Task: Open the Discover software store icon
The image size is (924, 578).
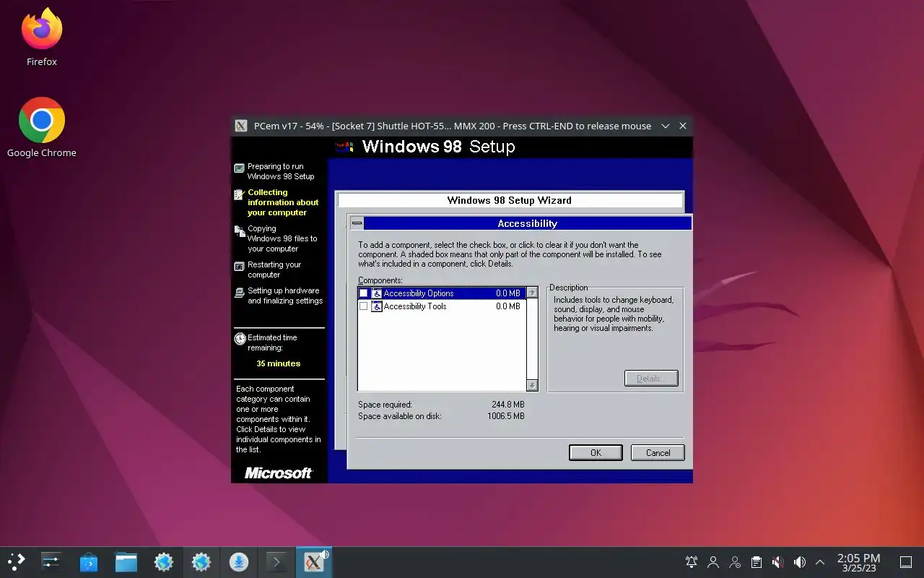Action: (89, 562)
